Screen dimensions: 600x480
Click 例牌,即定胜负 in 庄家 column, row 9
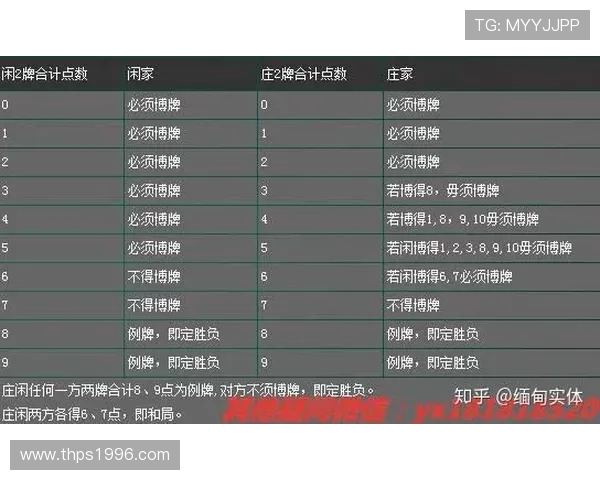pyautogui.click(x=433, y=362)
